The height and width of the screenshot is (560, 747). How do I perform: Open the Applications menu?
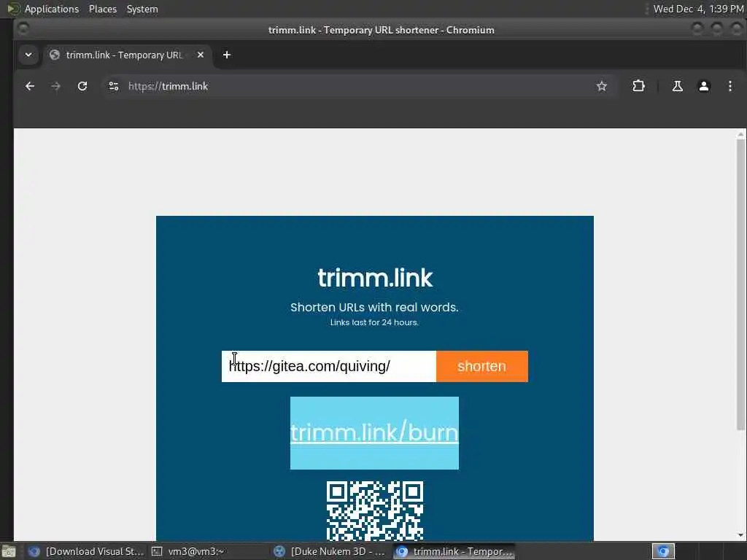pos(52,9)
